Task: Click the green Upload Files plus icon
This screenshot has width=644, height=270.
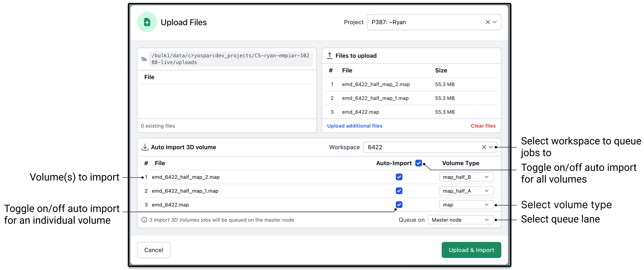Action: (x=147, y=22)
